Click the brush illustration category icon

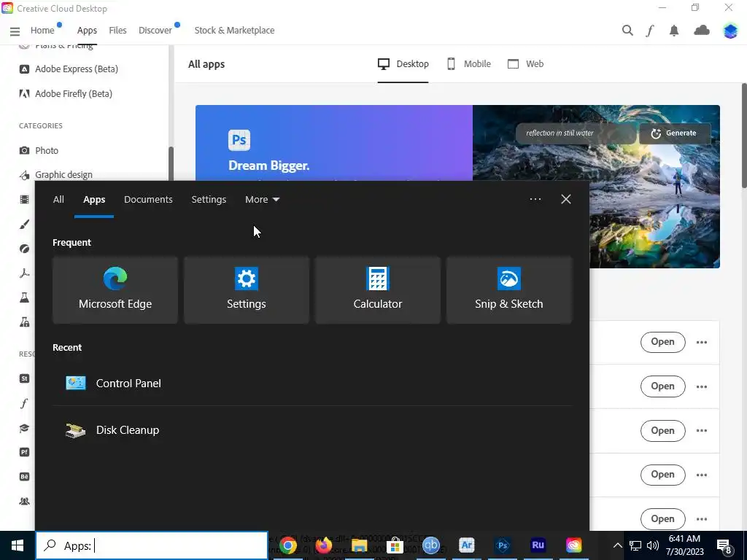(24, 225)
